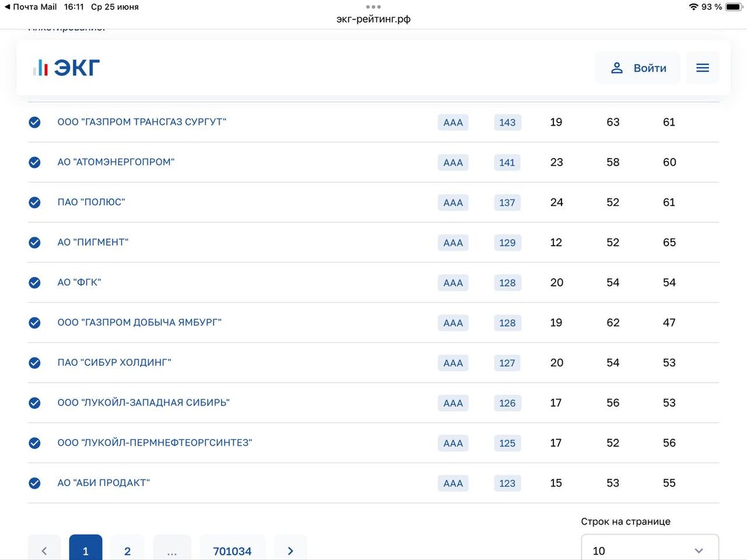Return to Почта Mail app

tap(31, 7)
